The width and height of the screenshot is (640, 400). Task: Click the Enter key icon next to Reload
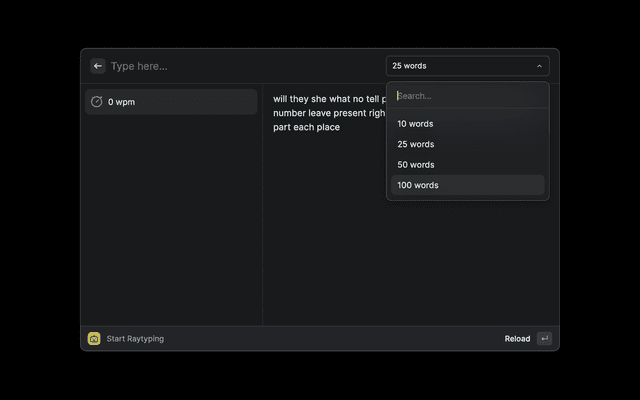point(544,339)
